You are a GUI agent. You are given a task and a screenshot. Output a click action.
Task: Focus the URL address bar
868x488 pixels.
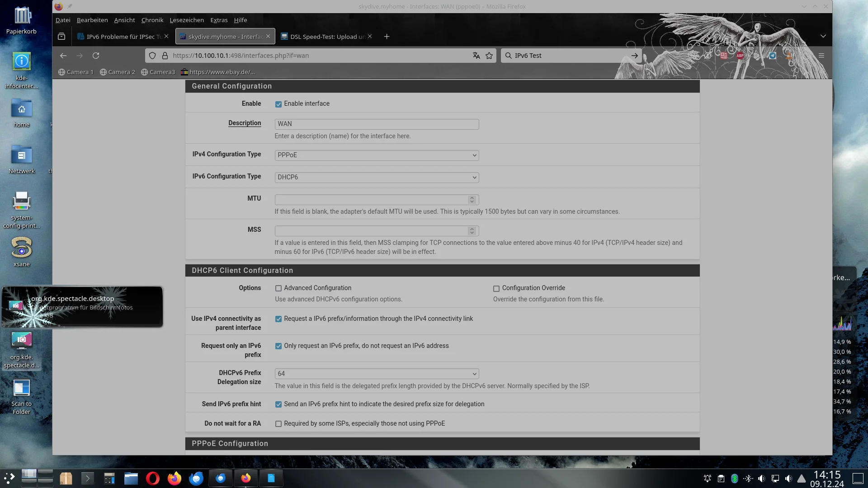(321, 56)
